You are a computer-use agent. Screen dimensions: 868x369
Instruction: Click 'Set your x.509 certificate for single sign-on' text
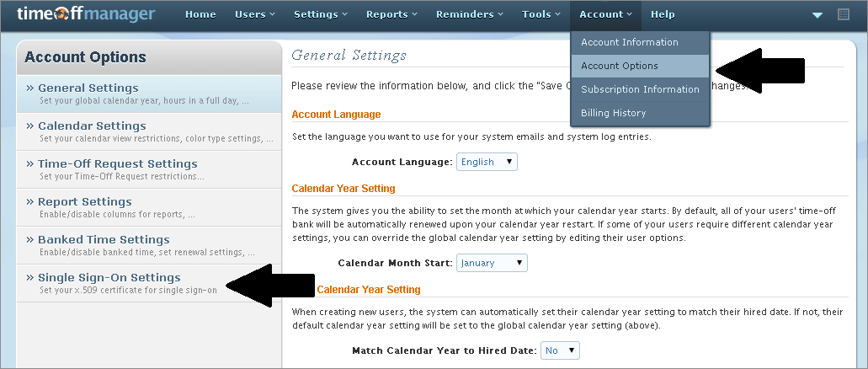129,290
